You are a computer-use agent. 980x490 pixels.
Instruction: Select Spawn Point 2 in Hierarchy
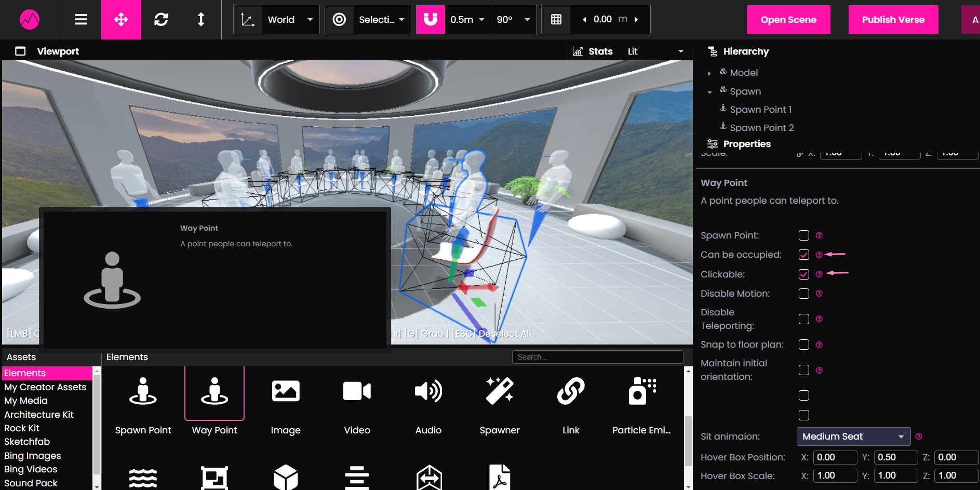(x=761, y=128)
